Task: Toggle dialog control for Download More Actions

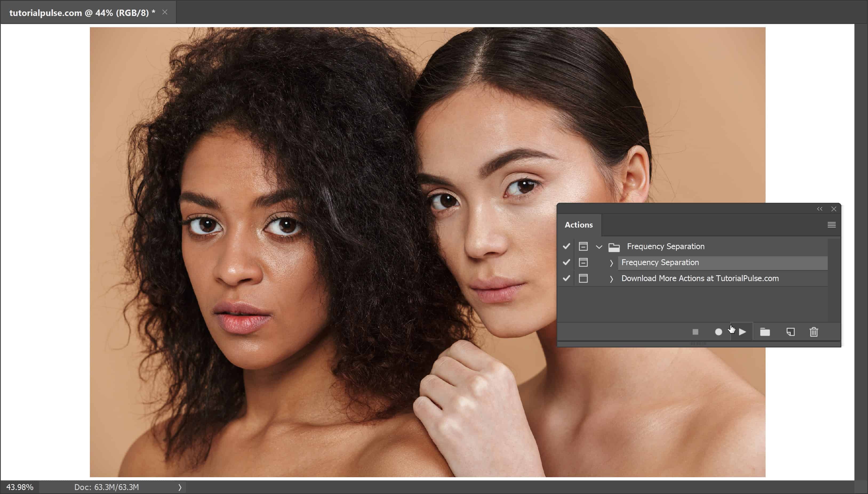Action: coord(583,278)
